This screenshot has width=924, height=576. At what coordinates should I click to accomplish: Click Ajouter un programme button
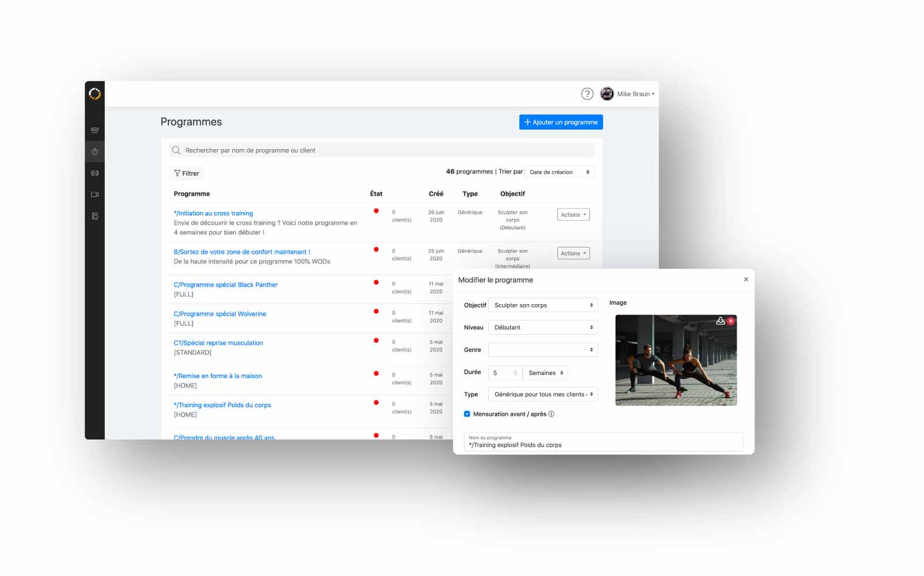561,122
